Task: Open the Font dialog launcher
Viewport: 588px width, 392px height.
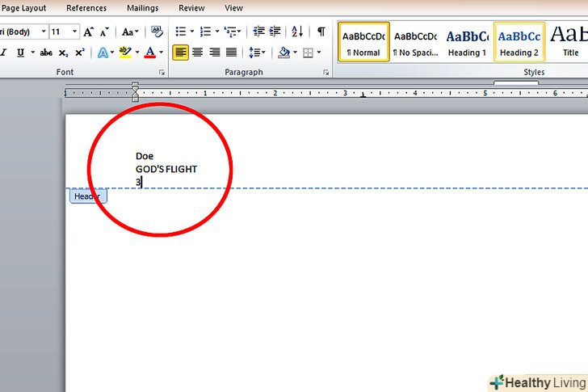Action: (x=162, y=73)
